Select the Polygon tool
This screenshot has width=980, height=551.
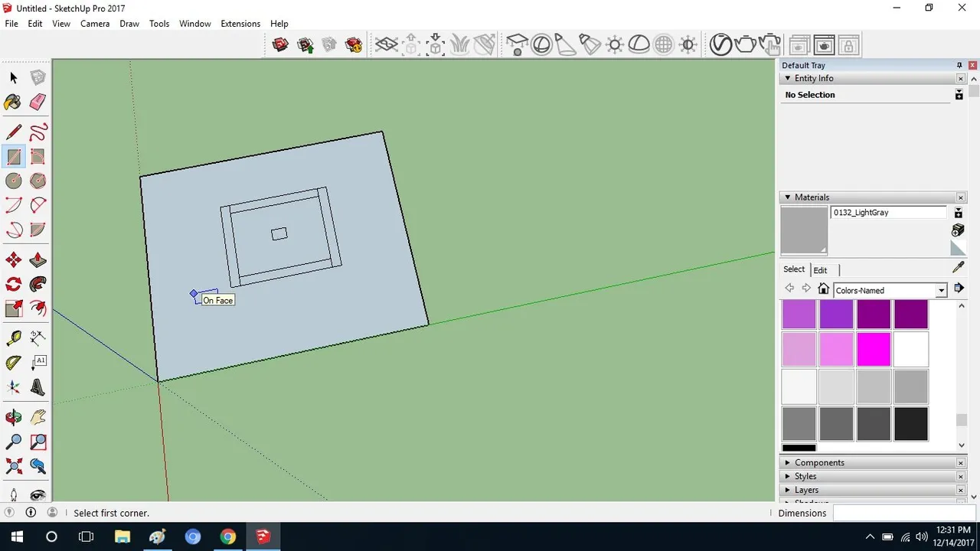click(x=38, y=181)
